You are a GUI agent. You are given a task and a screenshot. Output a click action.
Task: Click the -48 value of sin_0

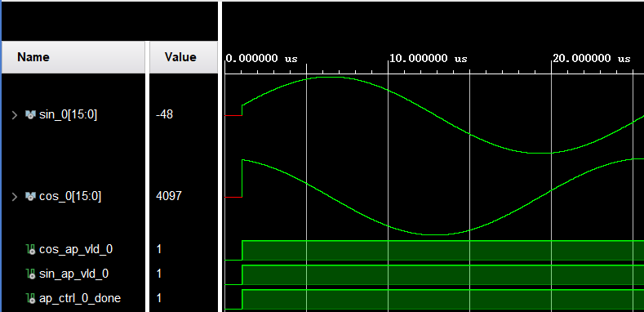pyautogui.click(x=164, y=114)
